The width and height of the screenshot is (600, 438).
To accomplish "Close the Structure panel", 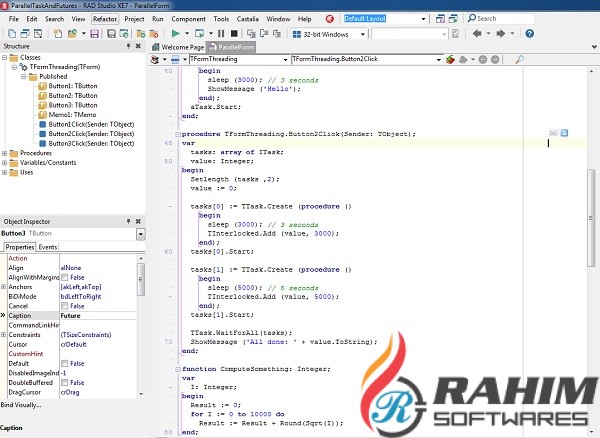I will coord(138,46).
